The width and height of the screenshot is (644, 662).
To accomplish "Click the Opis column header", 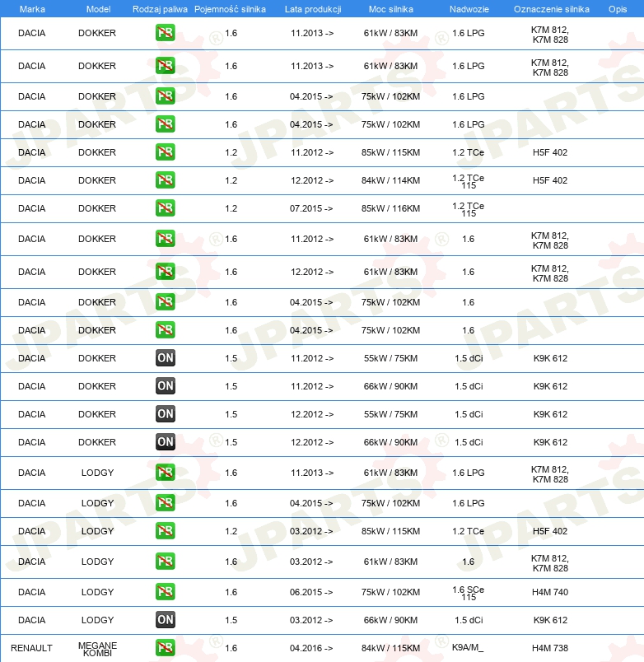I will pyautogui.click(x=618, y=9).
